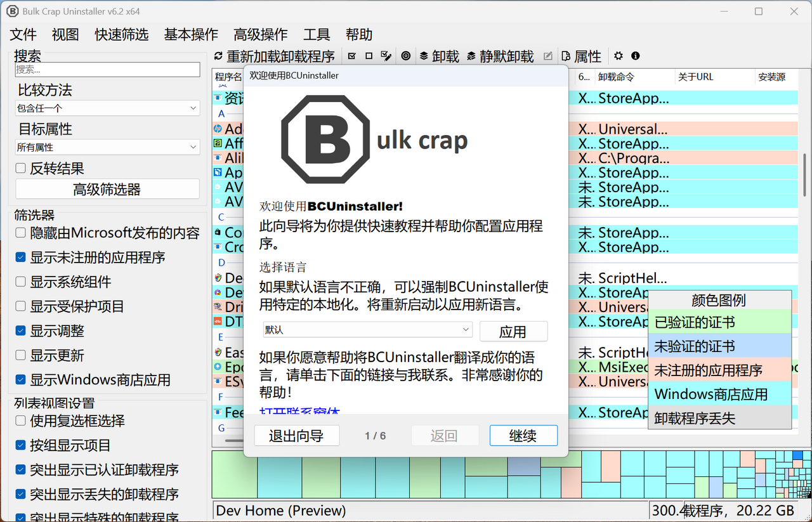
Task: Click the modify pencil icon left of 属性
Action: [548, 56]
